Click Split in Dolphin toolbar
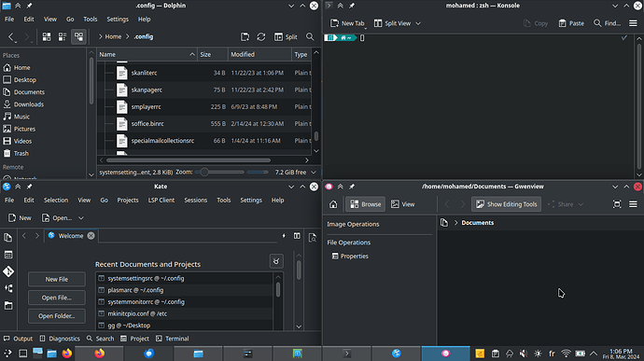644x361 pixels. point(286,37)
